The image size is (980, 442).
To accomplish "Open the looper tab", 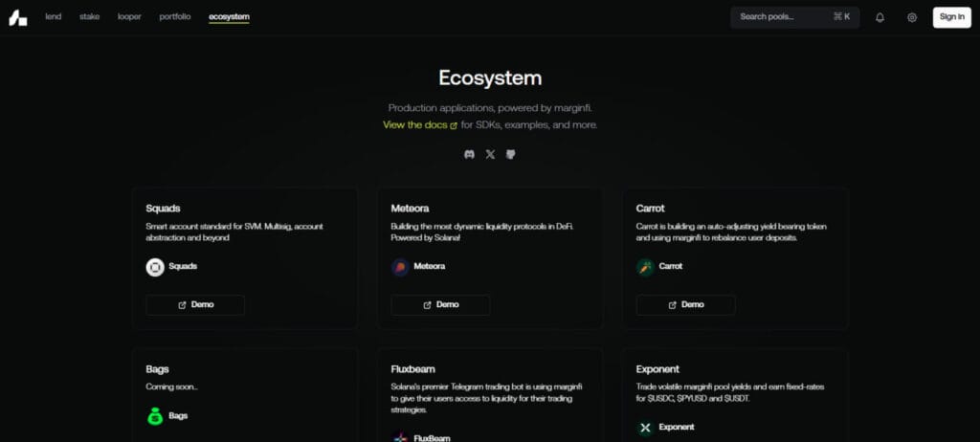I will coord(129,17).
